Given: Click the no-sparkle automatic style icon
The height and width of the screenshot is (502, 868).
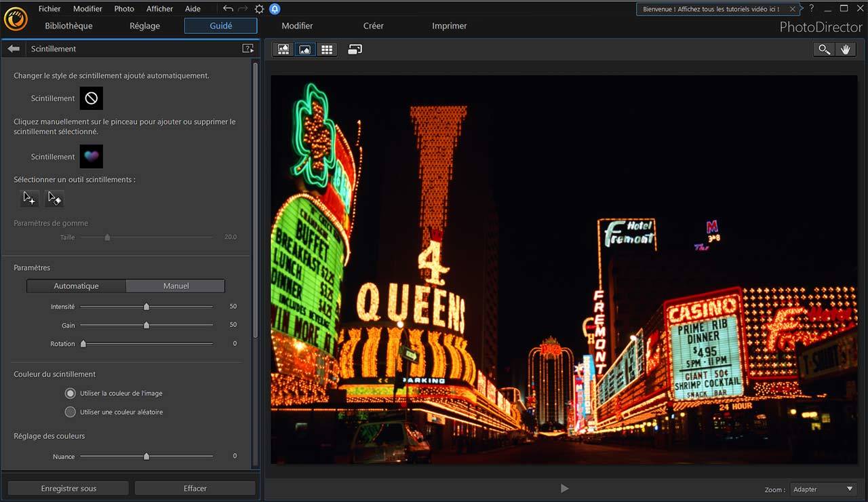Looking at the screenshot, I should [91, 98].
